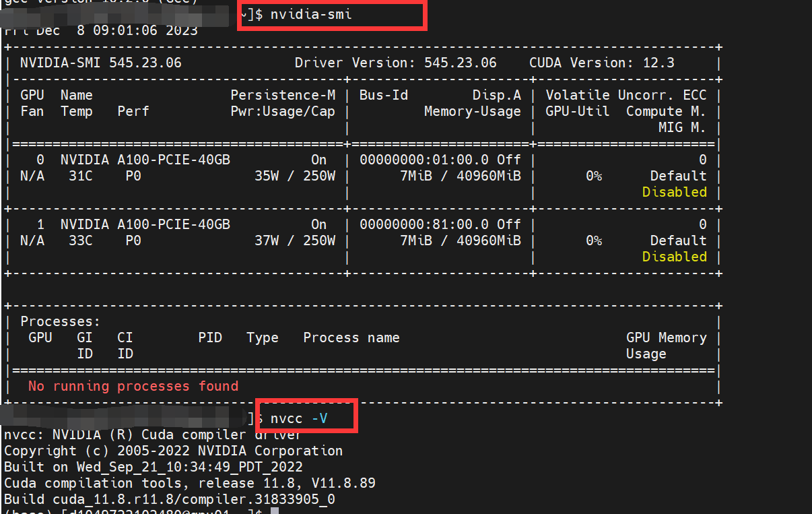
Task: Click GPU 0's "NVIDIA A100-PCIE-40GB" name
Action: point(145,160)
